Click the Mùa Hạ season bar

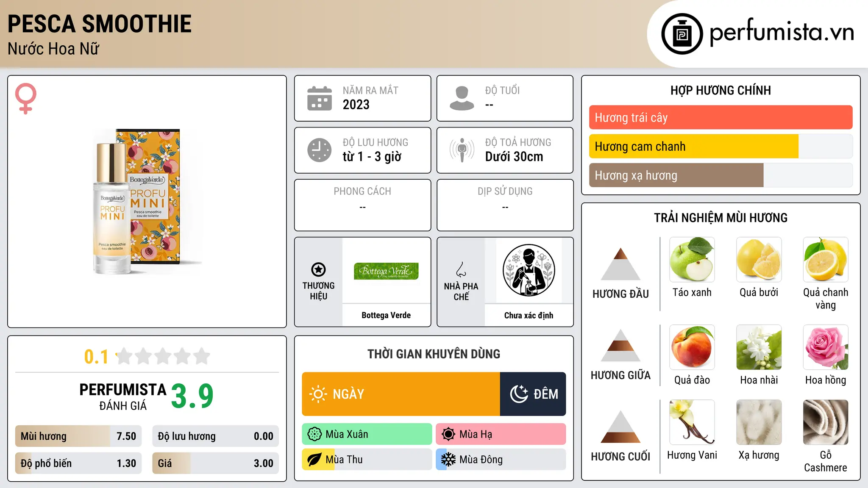(501, 434)
